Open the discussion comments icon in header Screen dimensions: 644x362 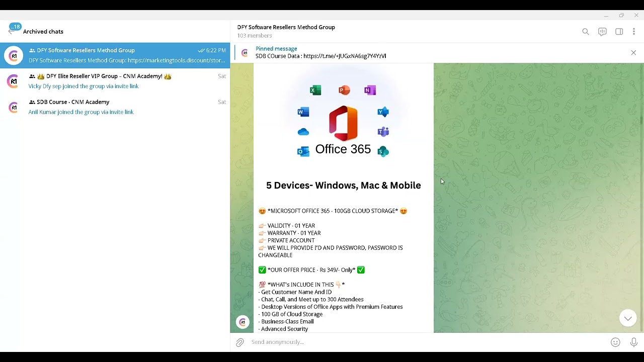[602, 32]
